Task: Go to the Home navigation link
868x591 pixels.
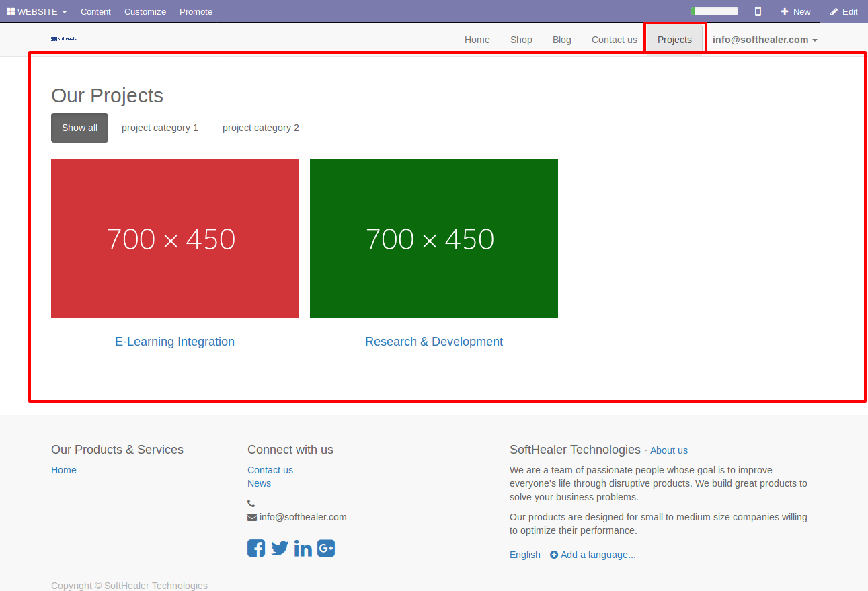Action: click(477, 40)
